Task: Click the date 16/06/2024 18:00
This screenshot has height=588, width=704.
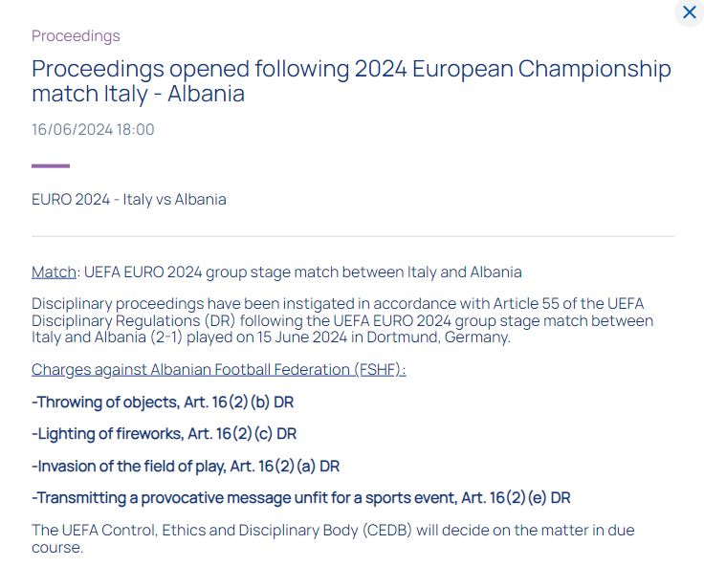Action: click(93, 129)
